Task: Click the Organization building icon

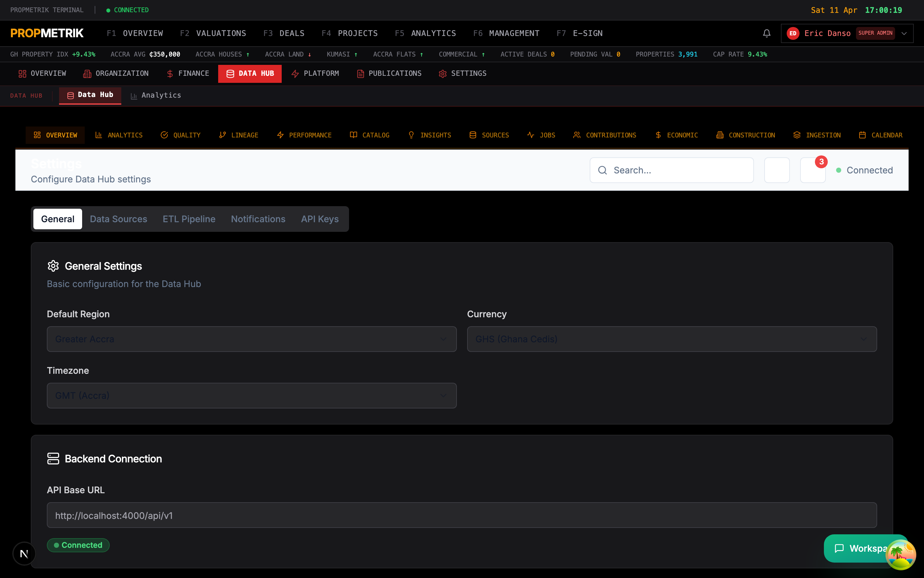Action: 87,74
